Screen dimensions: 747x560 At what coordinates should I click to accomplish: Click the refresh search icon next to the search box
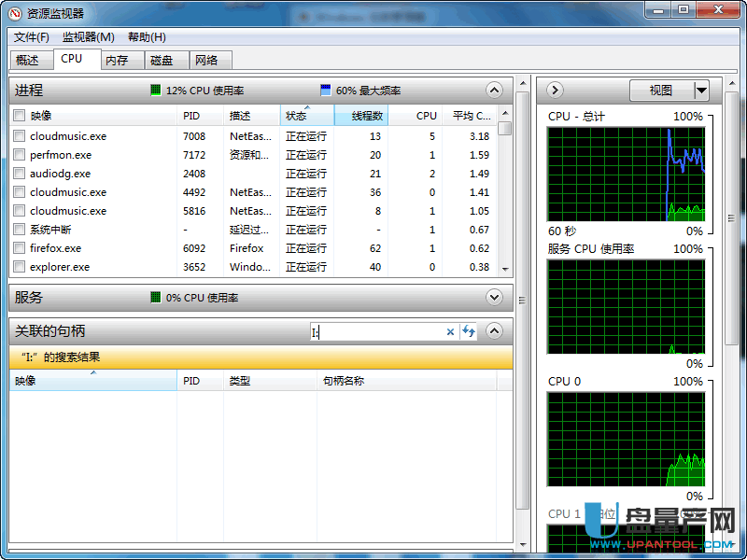click(x=469, y=331)
